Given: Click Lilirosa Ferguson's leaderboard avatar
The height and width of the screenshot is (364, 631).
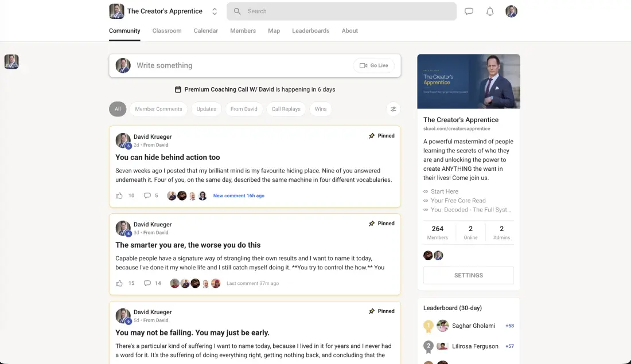Looking at the screenshot, I should click(x=443, y=346).
